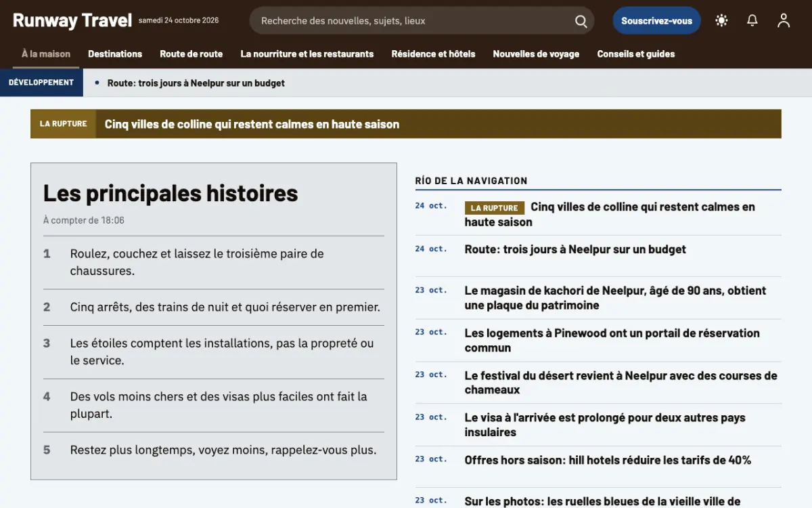Open feed story Cinq villes de colline
The height and width of the screenshot is (508, 812).
click(x=610, y=214)
